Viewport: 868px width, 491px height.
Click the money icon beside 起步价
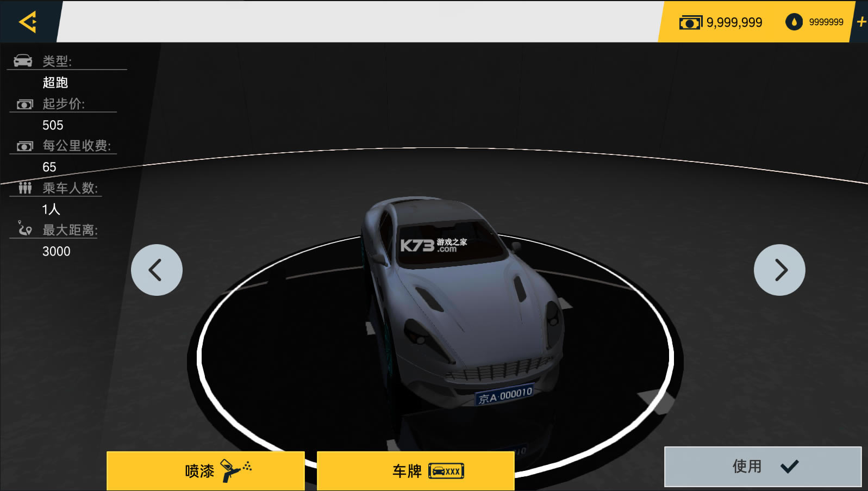[24, 104]
